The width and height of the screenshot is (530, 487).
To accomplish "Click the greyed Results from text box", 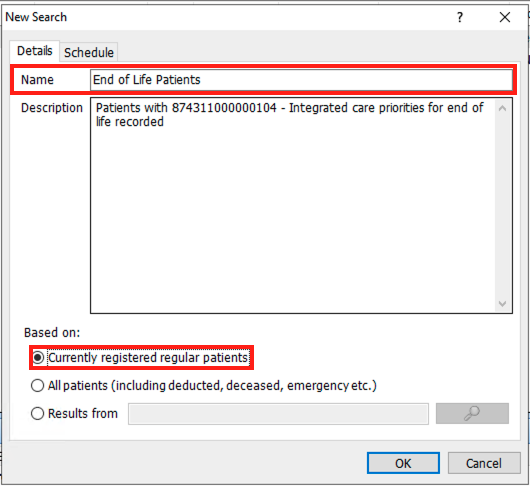I will pos(278,413).
